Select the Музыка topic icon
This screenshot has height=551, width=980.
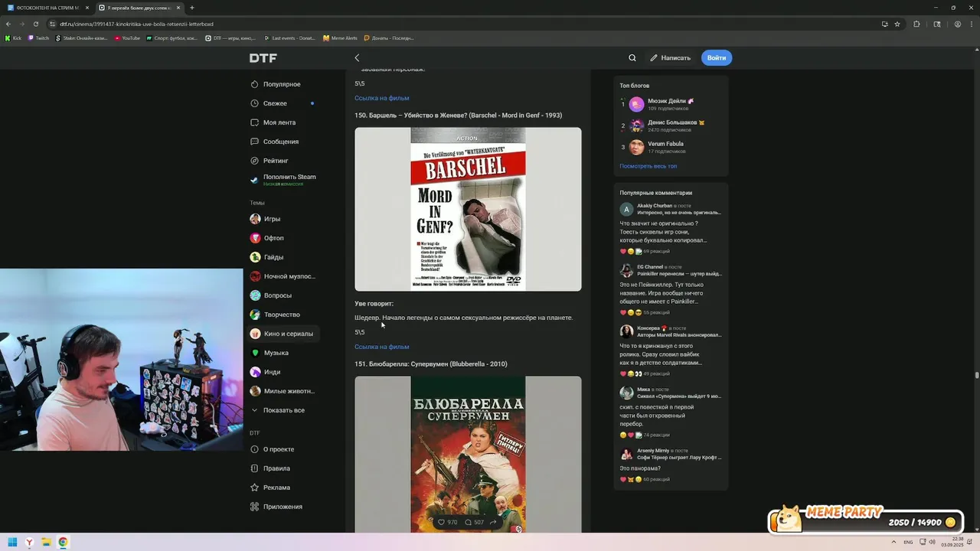click(x=255, y=353)
